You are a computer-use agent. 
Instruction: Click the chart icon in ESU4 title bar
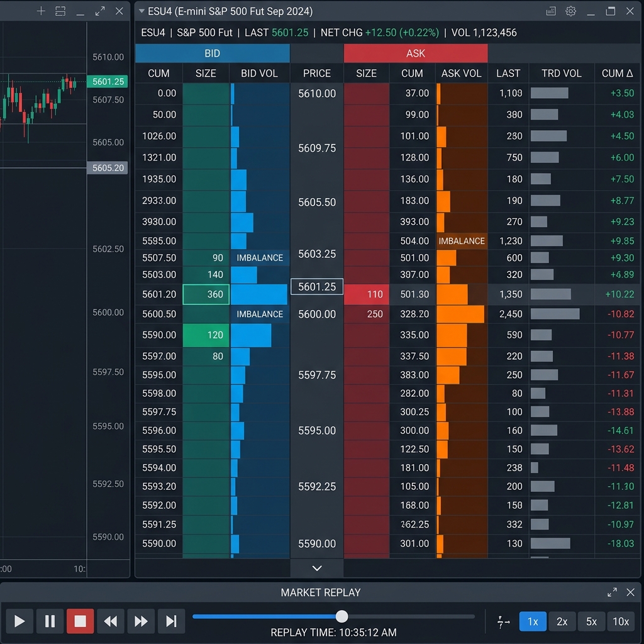pyautogui.click(x=551, y=11)
